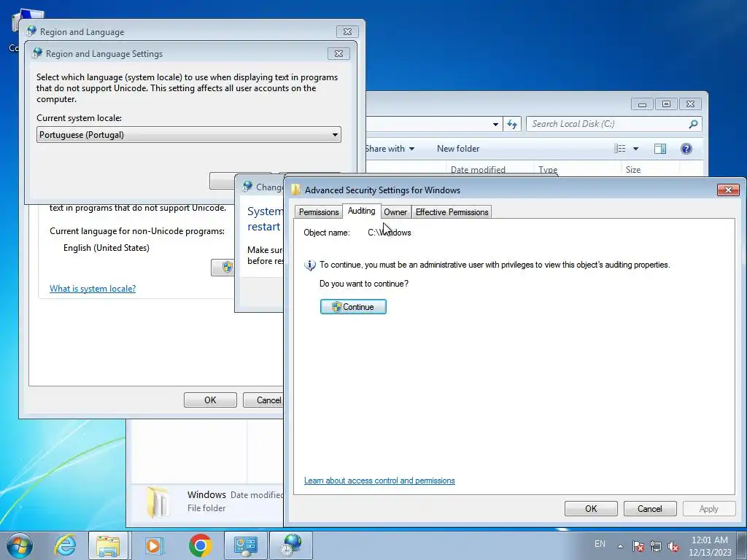
Task: Open the Current system locale dropdown
Action: tap(189, 135)
